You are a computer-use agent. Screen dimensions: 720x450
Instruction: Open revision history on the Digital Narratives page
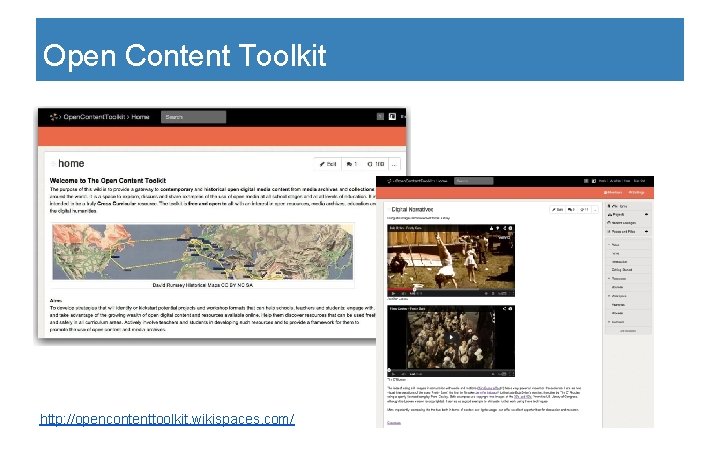tap(584, 209)
